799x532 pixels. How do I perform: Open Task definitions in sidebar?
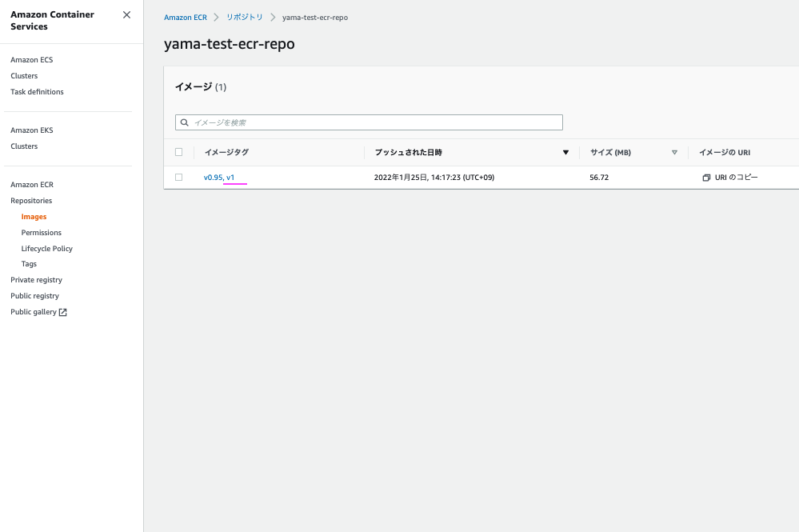point(38,92)
